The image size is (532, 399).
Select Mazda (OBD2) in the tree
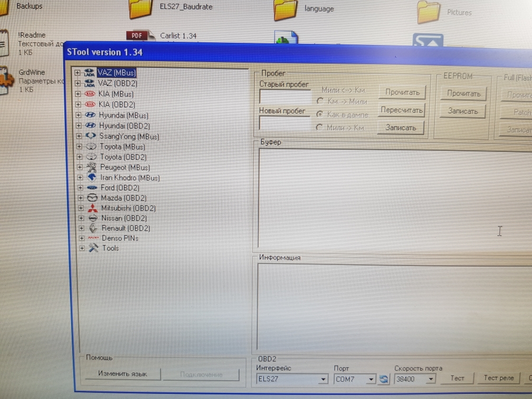(123, 198)
